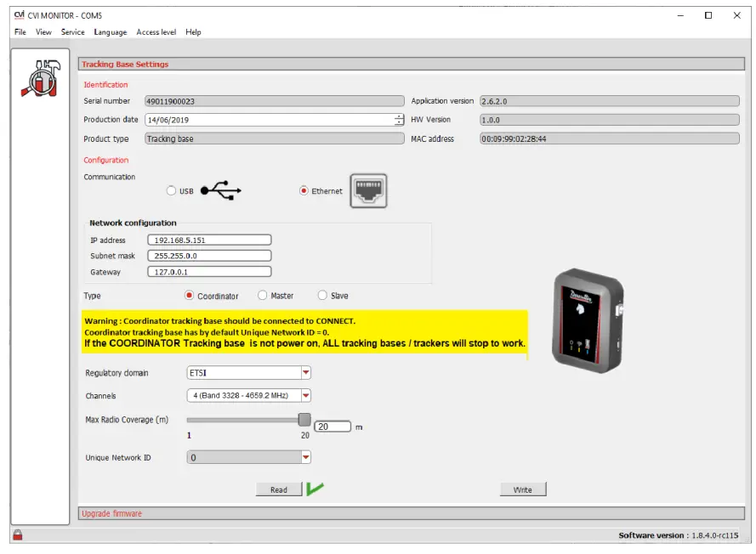The width and height of the screenshot is (756, 554).
Task: Click the Ethernet port icon
Action: pyautogui.click(x=369, y=189)
